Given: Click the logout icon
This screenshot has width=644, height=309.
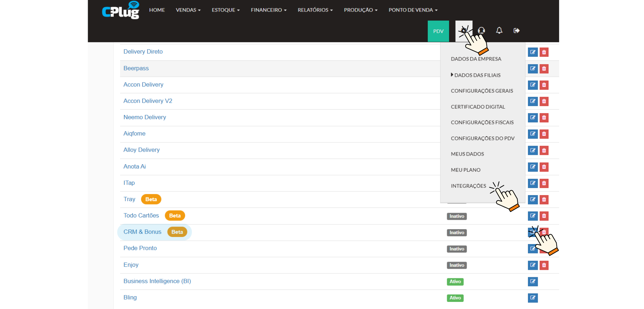Looking at the screenshot, I should tap(516, 31).
